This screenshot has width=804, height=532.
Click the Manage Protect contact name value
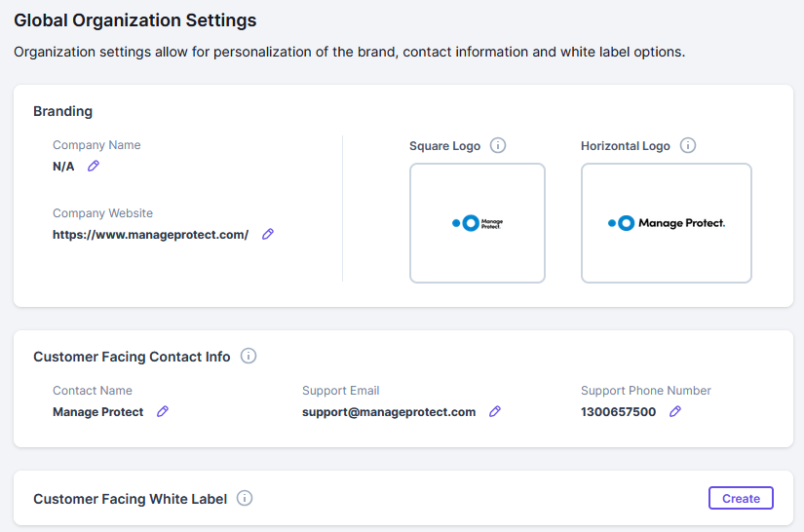(97, 412)
